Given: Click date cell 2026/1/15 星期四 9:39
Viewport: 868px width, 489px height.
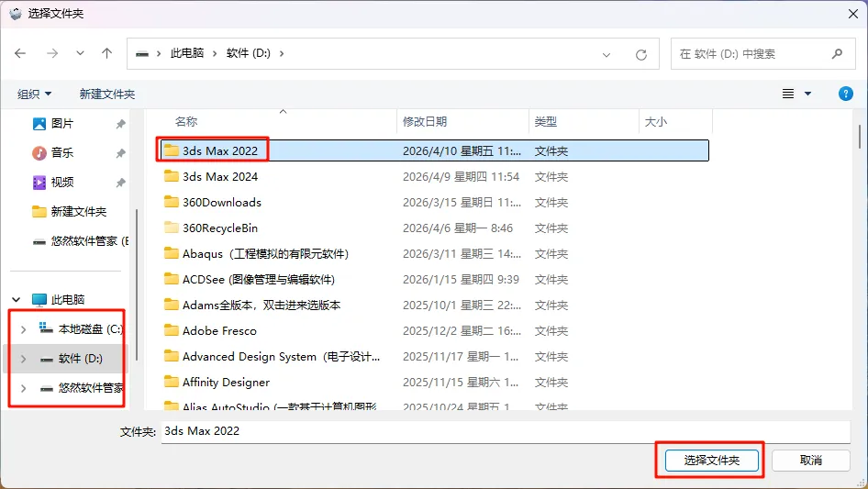Looking at the screenshot, I should [461, 280].
